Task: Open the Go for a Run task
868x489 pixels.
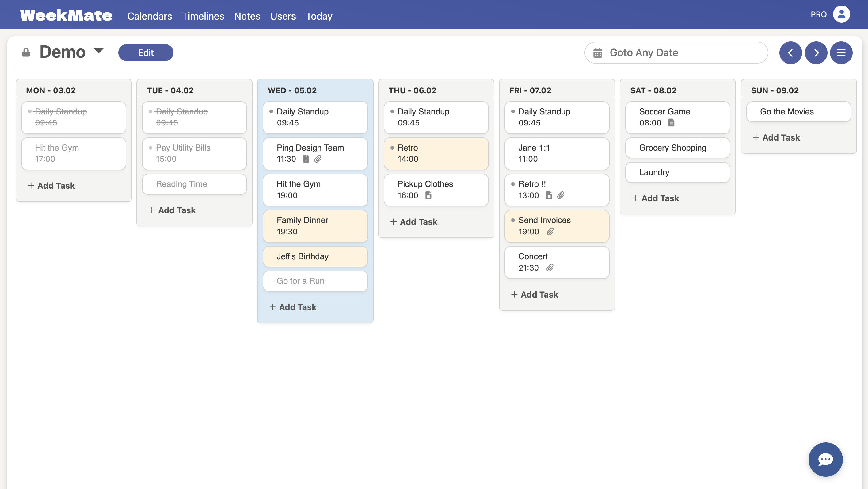Action: coord(315,281)
